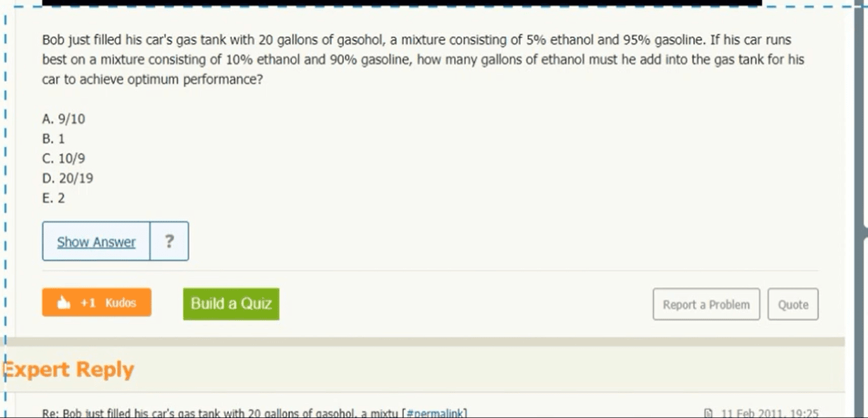Viewport: 868px width, 418px height.
Task: Click the Report a Problem button
Action: click(x=706, y=304)
